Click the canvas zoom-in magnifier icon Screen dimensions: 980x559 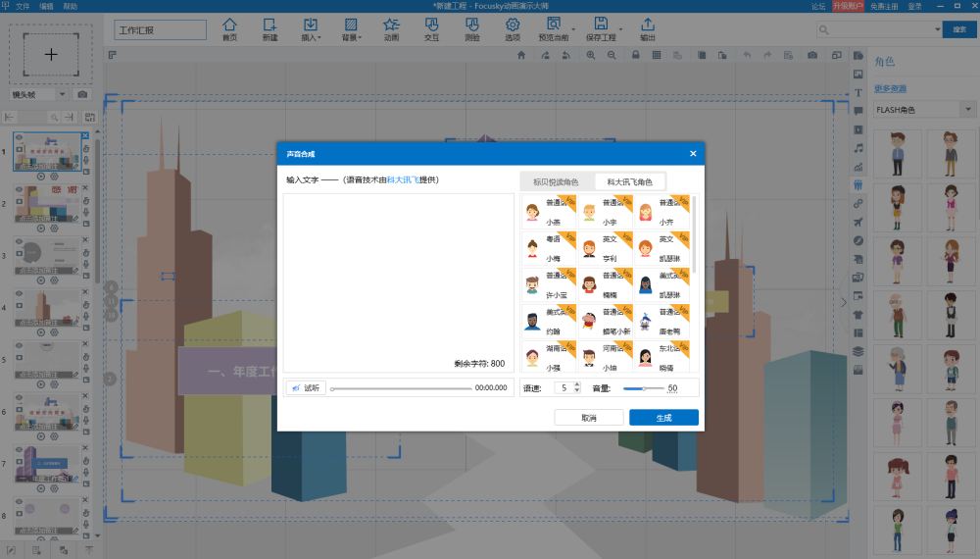[591, 55]
